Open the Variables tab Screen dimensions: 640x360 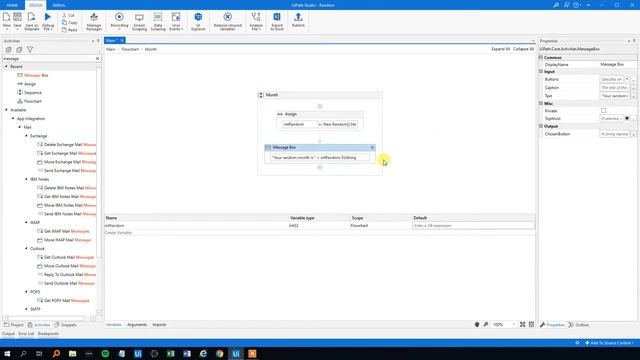[x=114, y=325]
